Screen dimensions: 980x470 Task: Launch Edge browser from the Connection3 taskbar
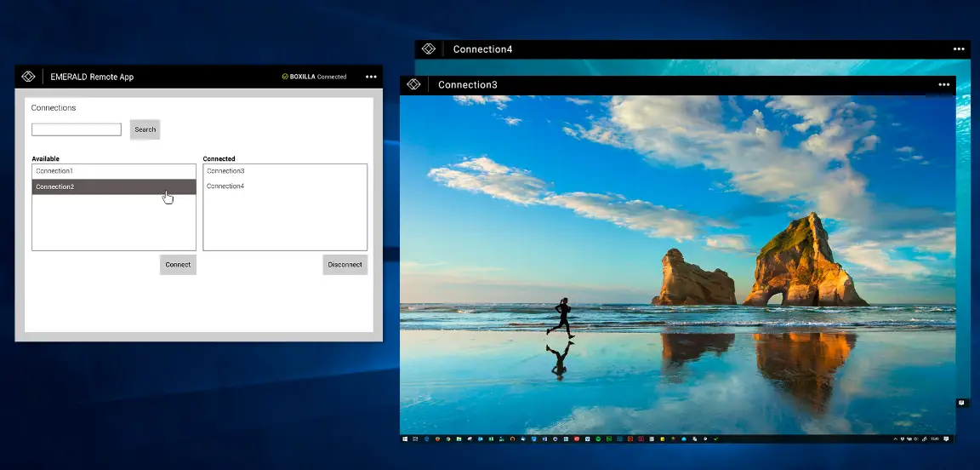click(x=427, y=438)
